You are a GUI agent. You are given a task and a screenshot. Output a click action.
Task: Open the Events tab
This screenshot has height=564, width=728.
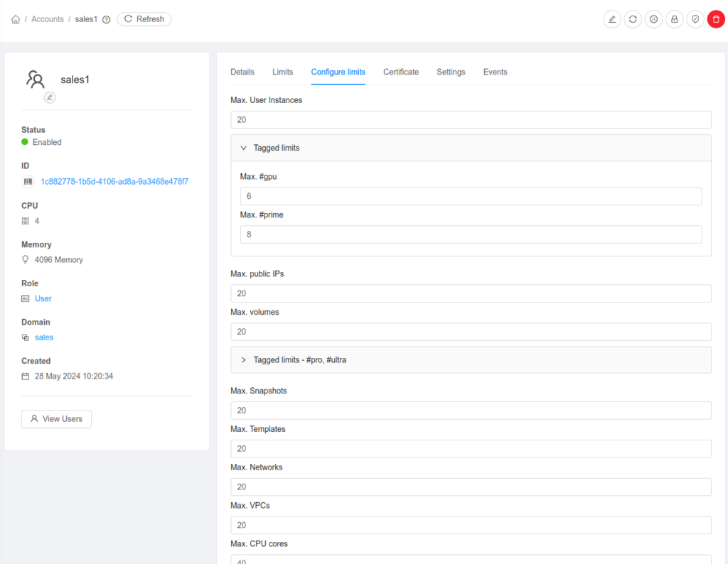point(495,72)
